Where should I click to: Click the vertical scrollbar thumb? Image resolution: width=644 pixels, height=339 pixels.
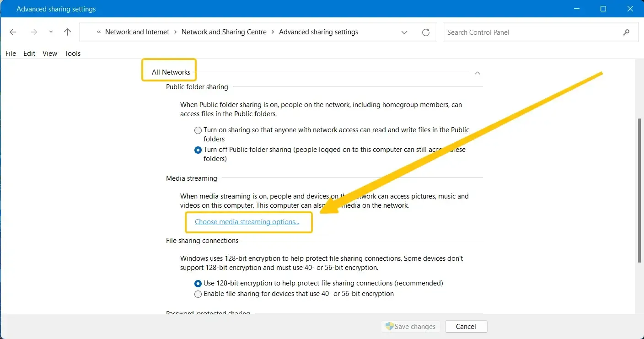tap(639, 190)
